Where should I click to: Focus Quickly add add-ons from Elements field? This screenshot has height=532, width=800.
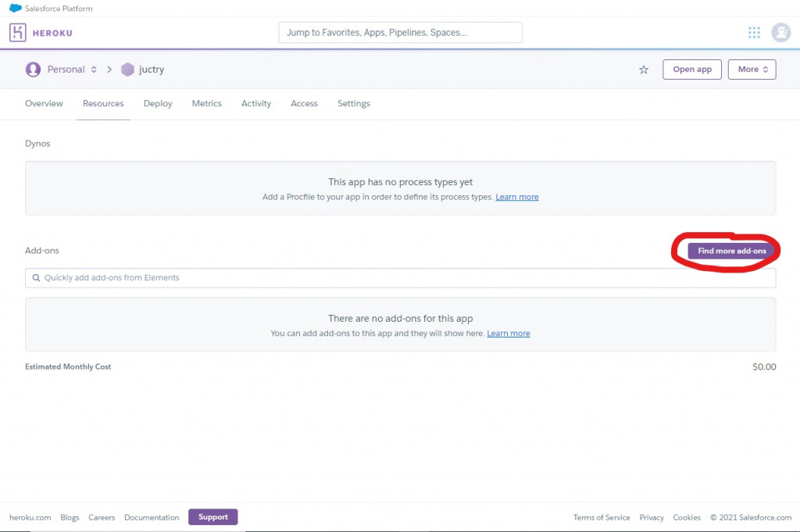(401, 278)
